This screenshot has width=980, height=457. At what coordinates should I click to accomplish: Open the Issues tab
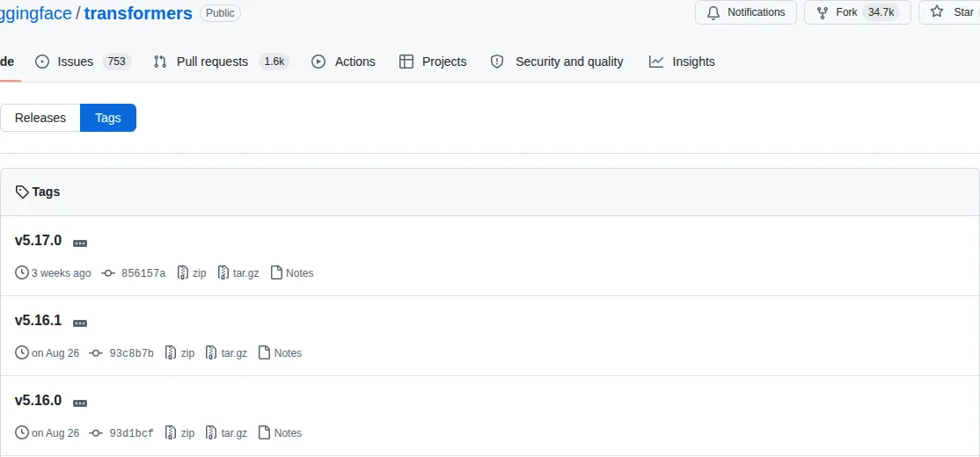coord(83,62)
